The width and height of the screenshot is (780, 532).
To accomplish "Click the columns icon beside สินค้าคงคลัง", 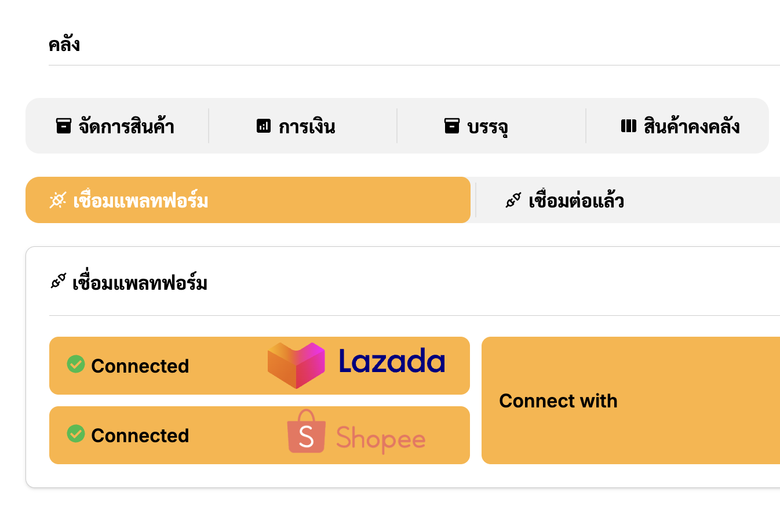I will coord(628,126).
